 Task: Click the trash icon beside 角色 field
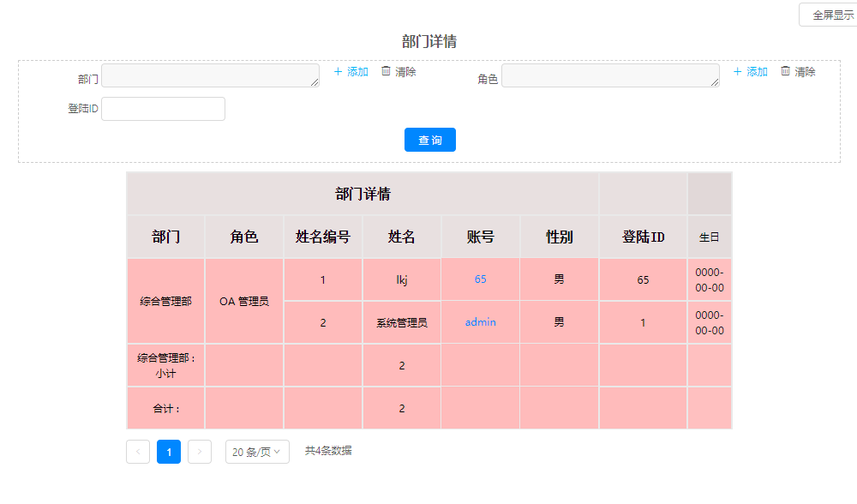(x=785, y=71)
